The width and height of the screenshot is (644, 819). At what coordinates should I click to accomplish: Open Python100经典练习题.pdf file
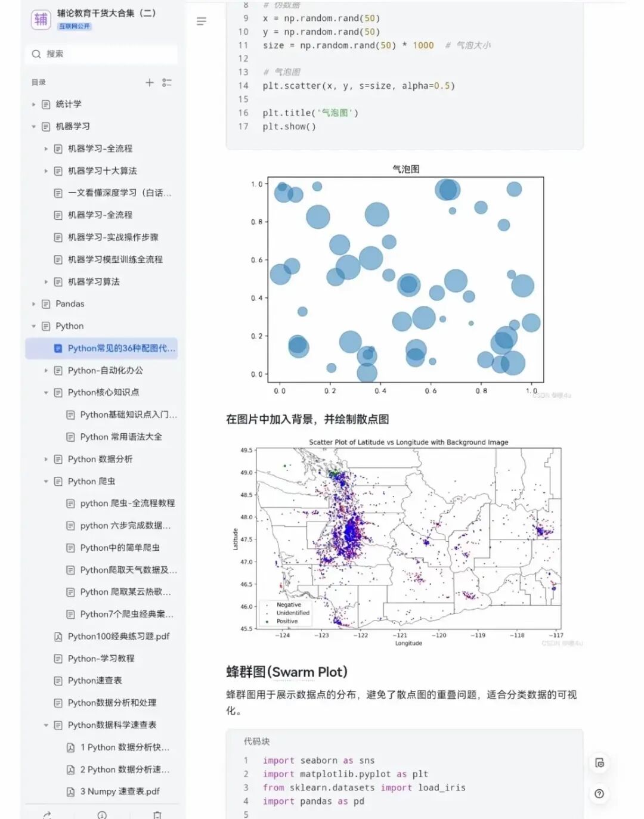pos(119,637)
